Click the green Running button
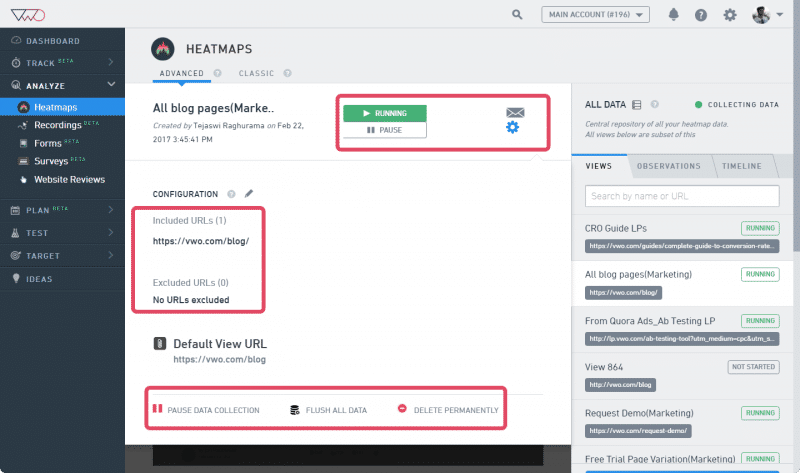 pos(385,113)
